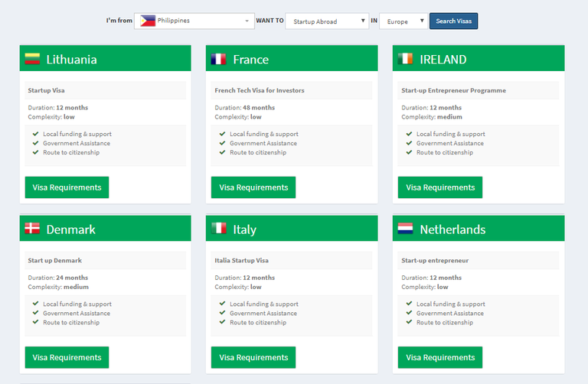Click 'Complexity: medium' in Denmark card

point(58,287)
